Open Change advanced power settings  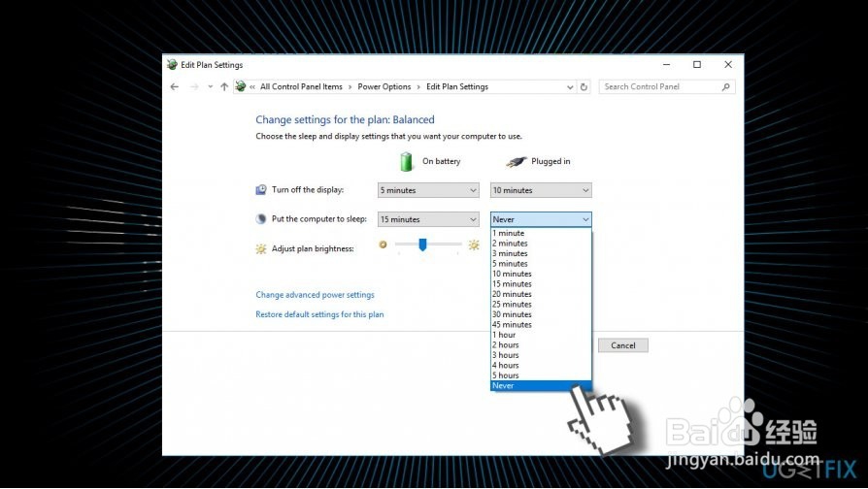click(315, 295)
